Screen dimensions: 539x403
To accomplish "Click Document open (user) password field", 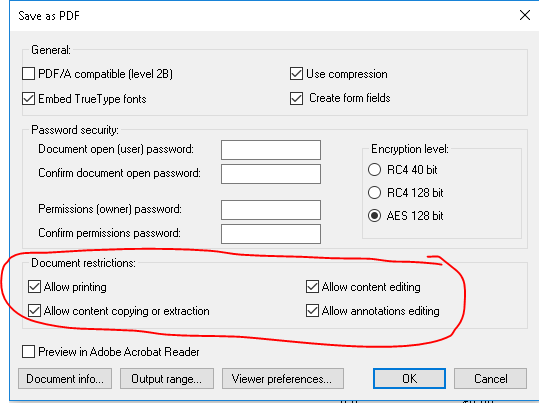I will 271,150.
